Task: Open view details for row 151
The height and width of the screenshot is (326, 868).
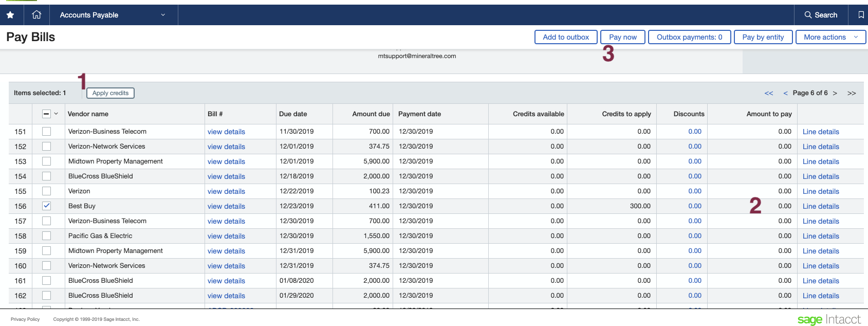Action: (x=226, y=132)
